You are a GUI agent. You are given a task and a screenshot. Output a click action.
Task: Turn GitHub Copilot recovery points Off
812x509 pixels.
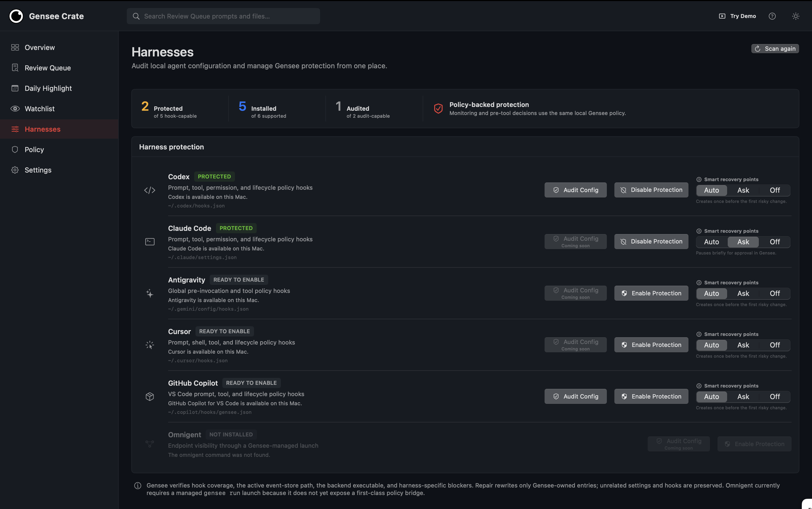pos(775,397)
